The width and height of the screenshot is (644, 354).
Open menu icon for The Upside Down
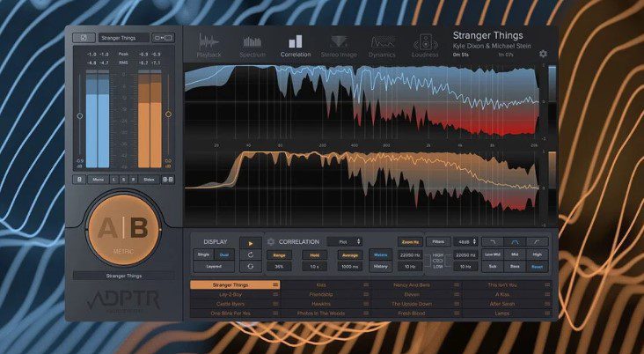457,304
